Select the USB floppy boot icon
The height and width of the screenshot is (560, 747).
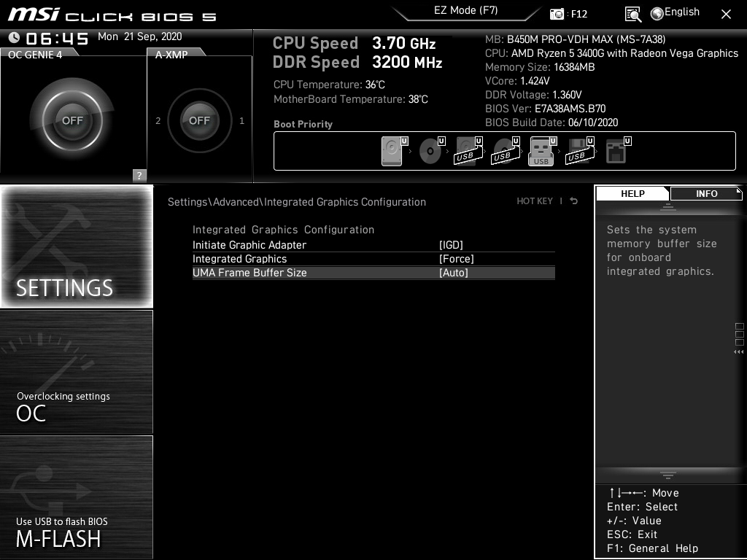(x=580, y=151)
